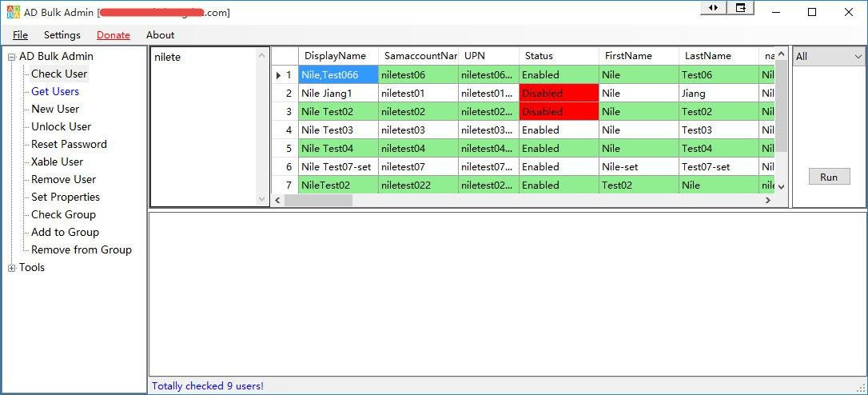
Task: Click the Nile-set first name cell
Action: pyautogui.click(x=639, y=167)
